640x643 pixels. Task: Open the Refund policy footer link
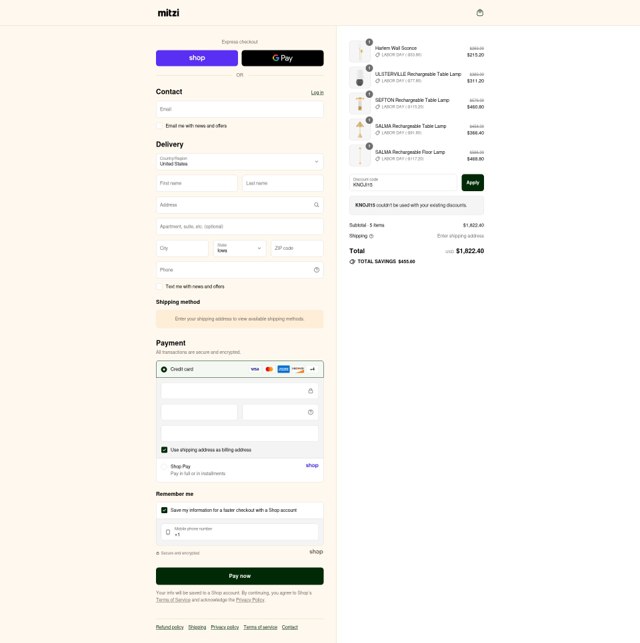[x=170, y=627]
